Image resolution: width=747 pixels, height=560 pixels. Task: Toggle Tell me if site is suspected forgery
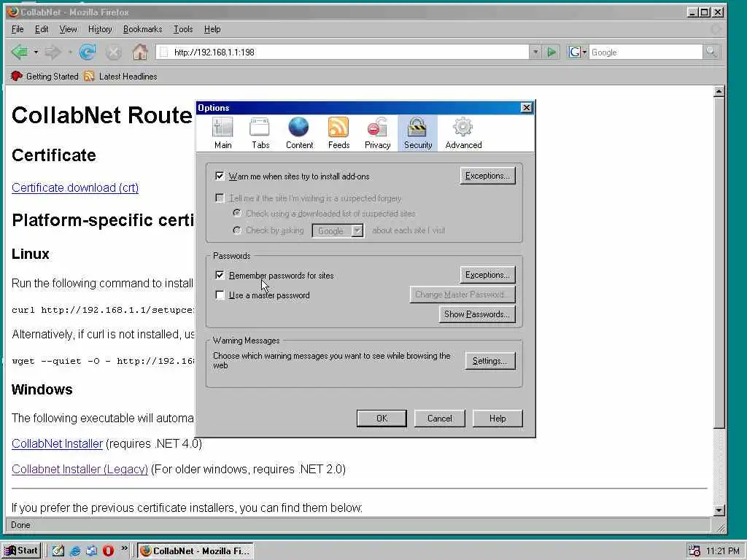[220, 198]
